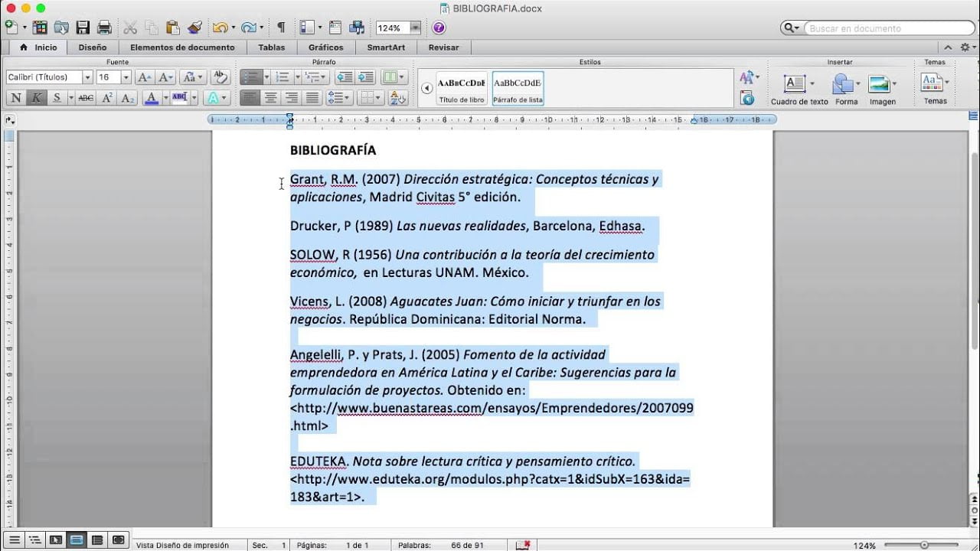Screen dimensions: 980x551
Task: Justify the paragraph text
Action: [x=312, y=98]
